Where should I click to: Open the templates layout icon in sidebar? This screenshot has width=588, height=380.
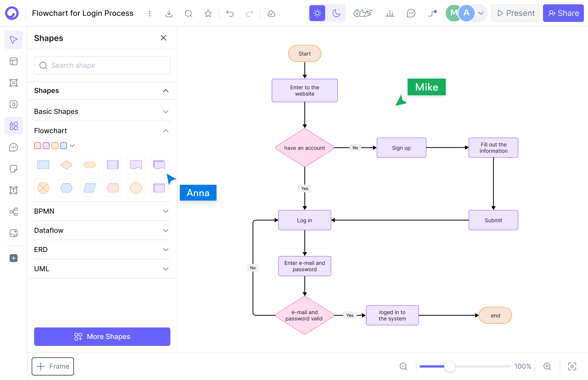click(14, 61)
